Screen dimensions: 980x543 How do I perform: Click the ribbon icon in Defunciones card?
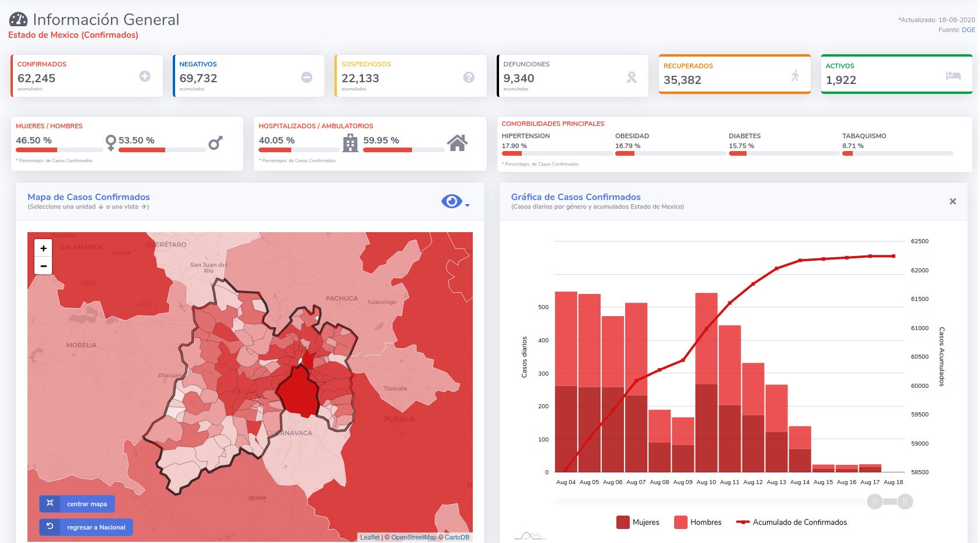(x=632, y=77)
